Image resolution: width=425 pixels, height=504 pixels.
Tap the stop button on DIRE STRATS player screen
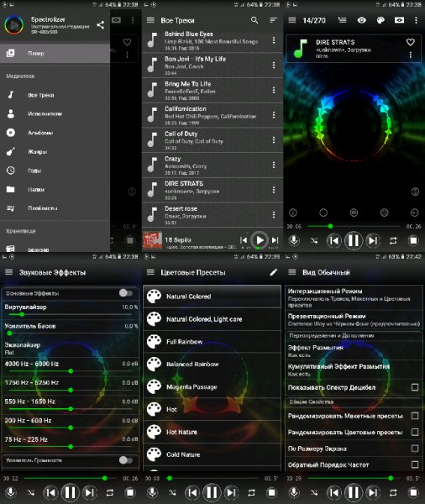(x=413, y=240)
